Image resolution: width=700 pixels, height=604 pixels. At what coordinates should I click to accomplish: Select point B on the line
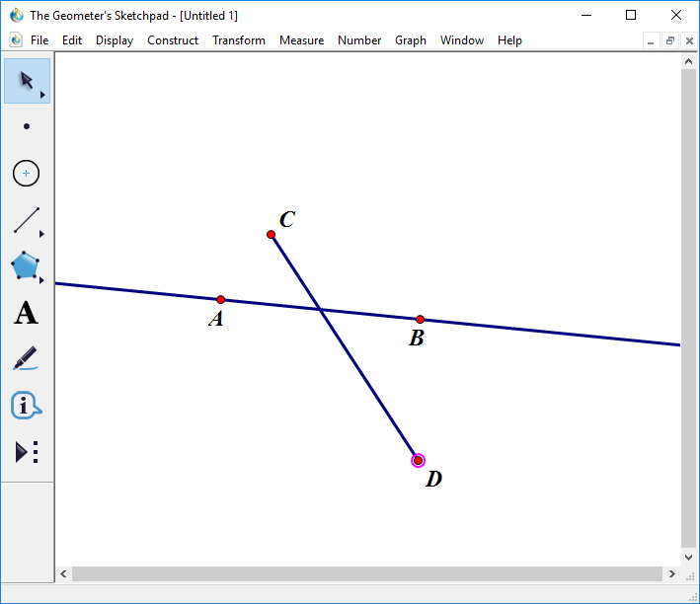click(x=420, y=320)
